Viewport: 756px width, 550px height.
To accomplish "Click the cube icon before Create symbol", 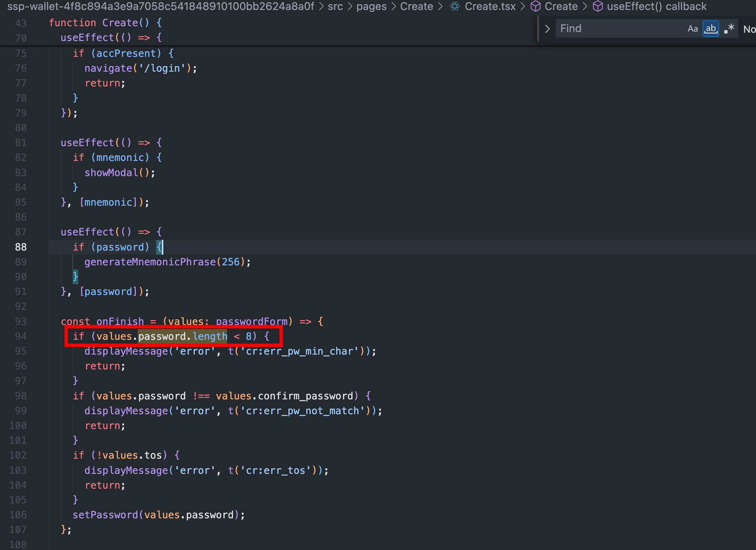I will (x=535, y=6).
